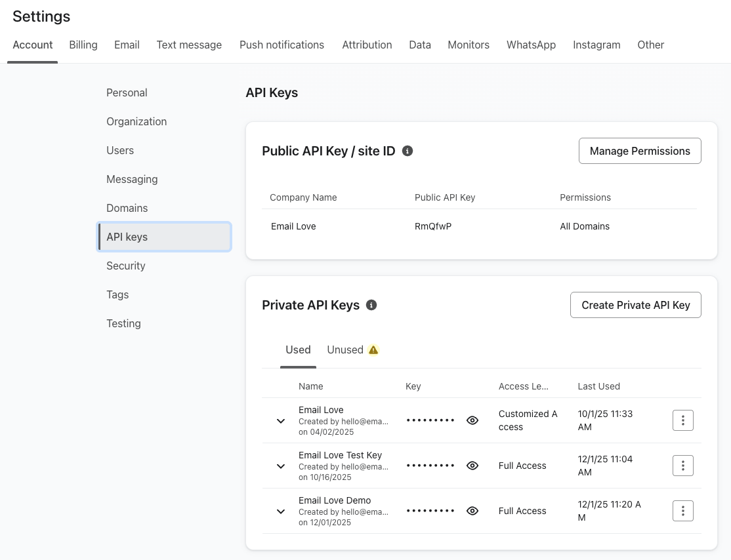Open the Monitors tab
Viewport: 731px width, 560px height.
pyautogui.click(x=469, y=45)
